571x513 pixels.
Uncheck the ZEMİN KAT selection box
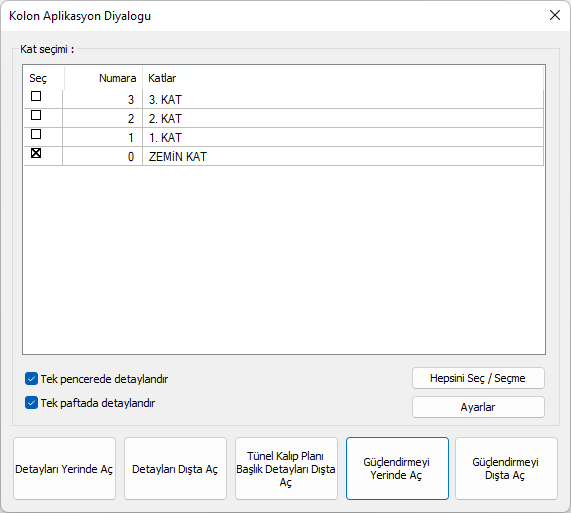(36, 153)
